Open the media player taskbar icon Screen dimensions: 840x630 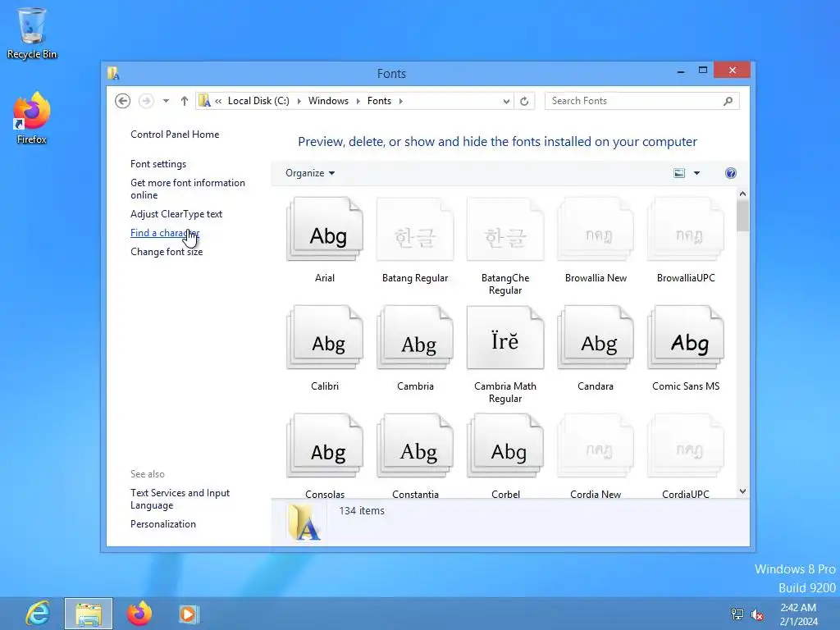[x=188, y=614]
